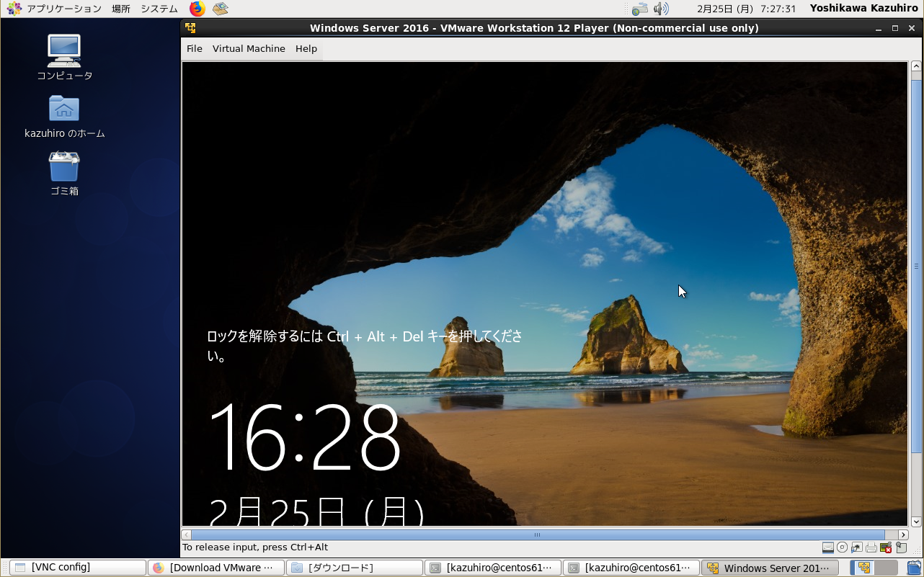Expand the 場所 places menu
This screenshot has height=577, width=924.
click(x=121, y=9)
